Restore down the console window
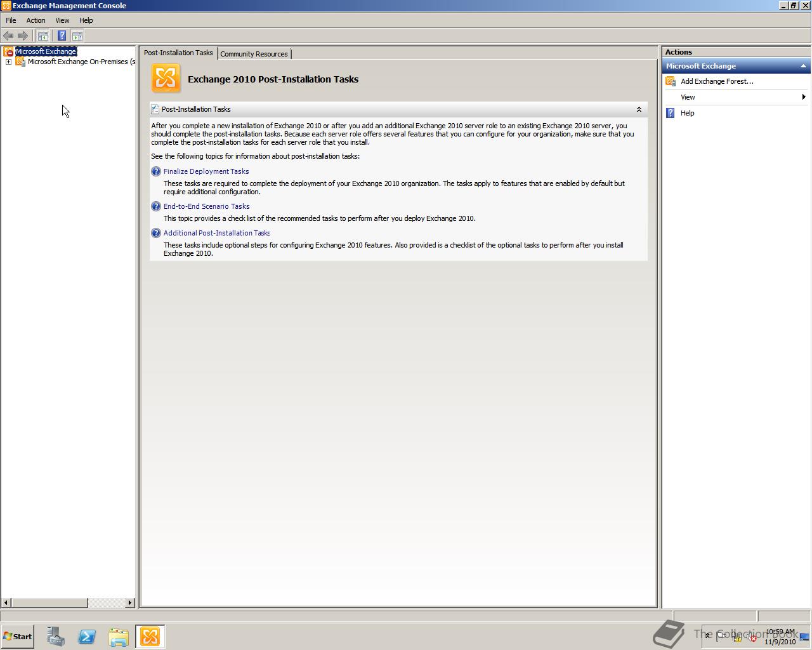This screenshot has height=650, width=812. click(x=793, y=6)
